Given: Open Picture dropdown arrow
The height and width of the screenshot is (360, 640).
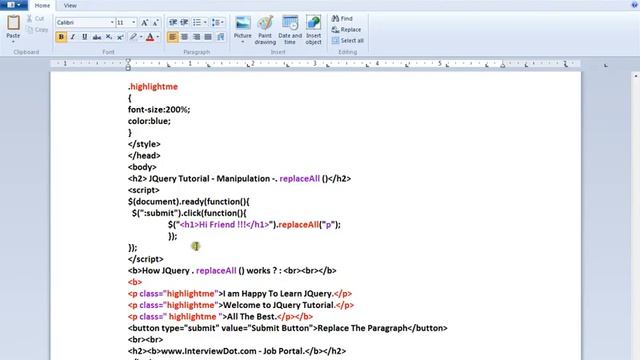Looking at the screenshot, I should (x=242, y=42).
